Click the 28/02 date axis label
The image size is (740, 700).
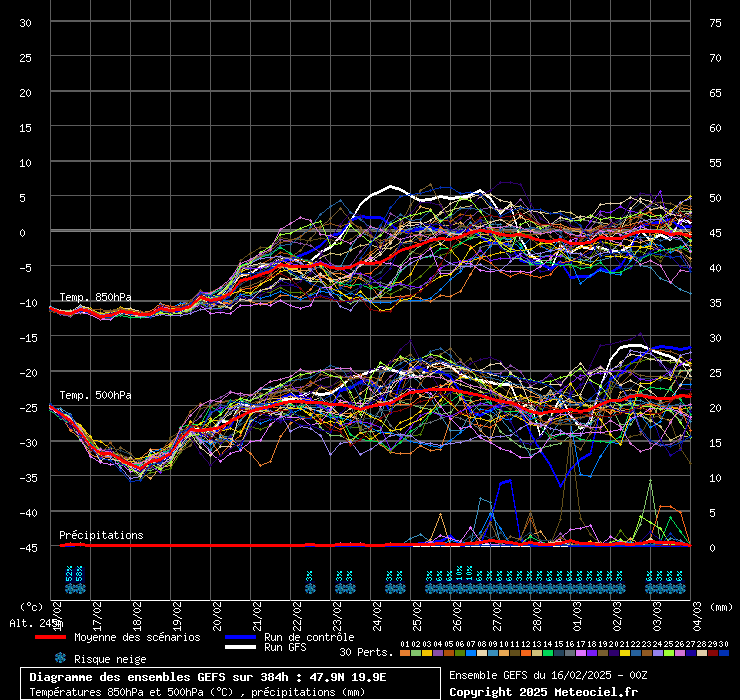tap(538, 609)
